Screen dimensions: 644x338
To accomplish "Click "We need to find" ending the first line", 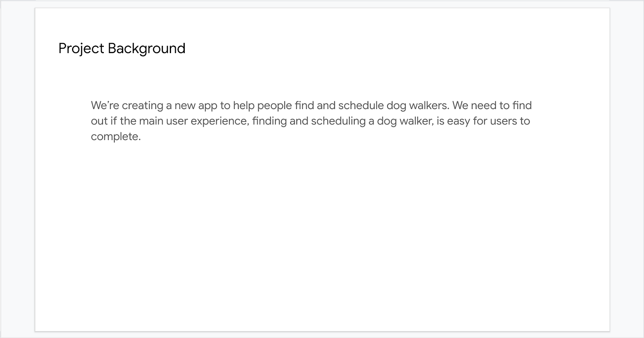I will [492, 105].
